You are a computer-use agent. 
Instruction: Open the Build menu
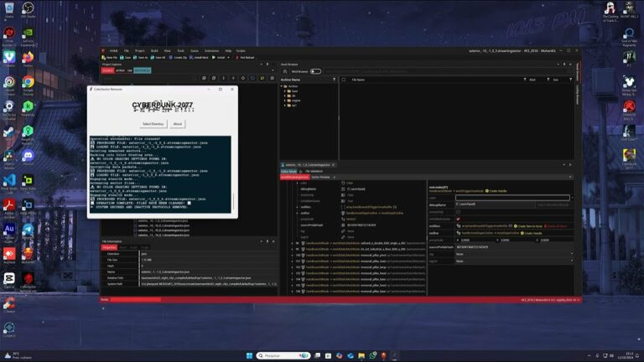[154, 51]
